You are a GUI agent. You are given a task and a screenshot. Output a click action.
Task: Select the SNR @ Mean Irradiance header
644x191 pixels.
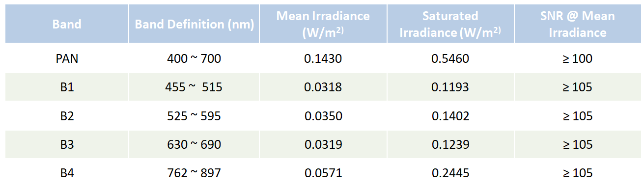(577, 24)
